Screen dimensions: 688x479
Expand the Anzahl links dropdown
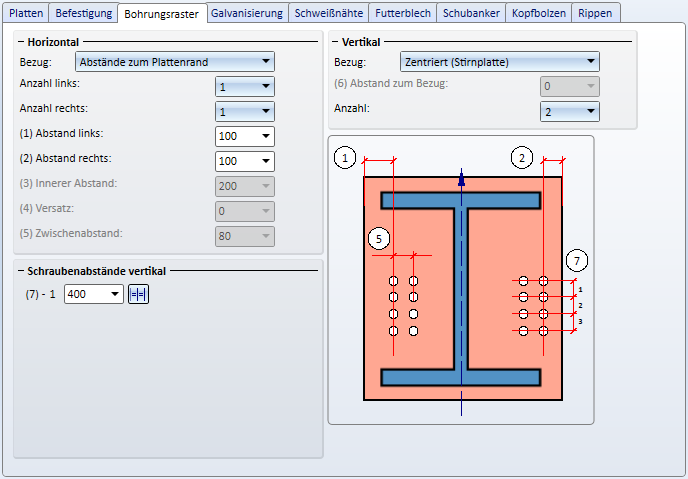point(244,87)
